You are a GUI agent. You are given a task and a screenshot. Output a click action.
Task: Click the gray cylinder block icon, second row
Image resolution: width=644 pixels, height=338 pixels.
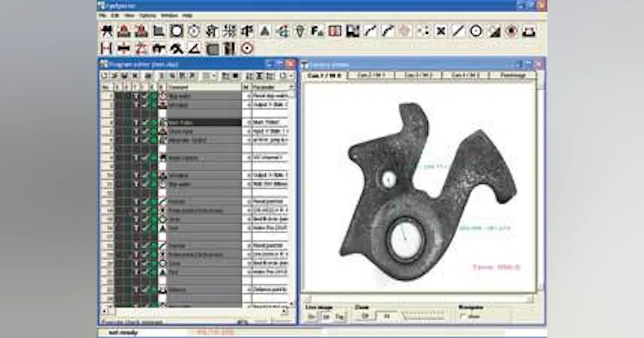tap(212, 48)
